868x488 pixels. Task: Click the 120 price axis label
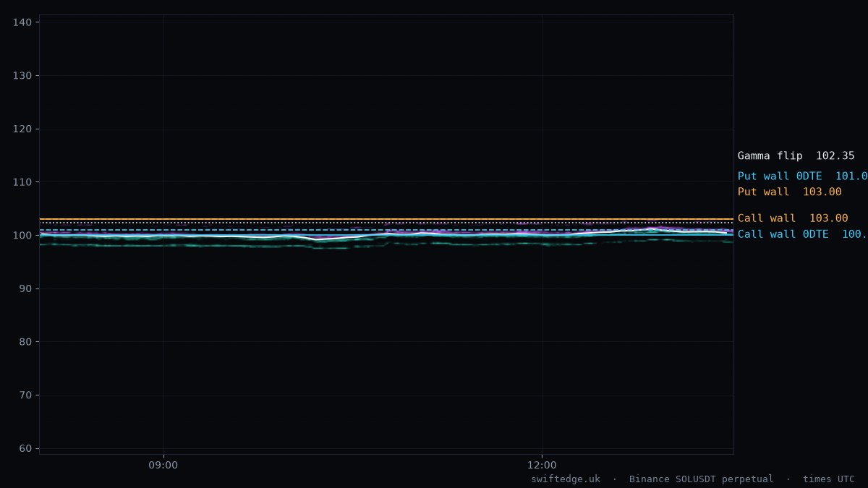click(22, 129)
